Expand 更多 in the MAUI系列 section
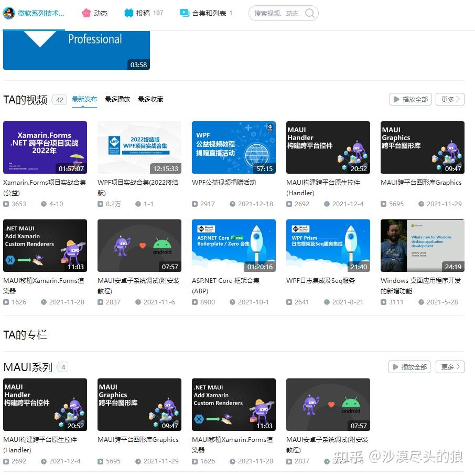Image resolution: width=475 pixels, height=476 pixels. click(450, 367)
